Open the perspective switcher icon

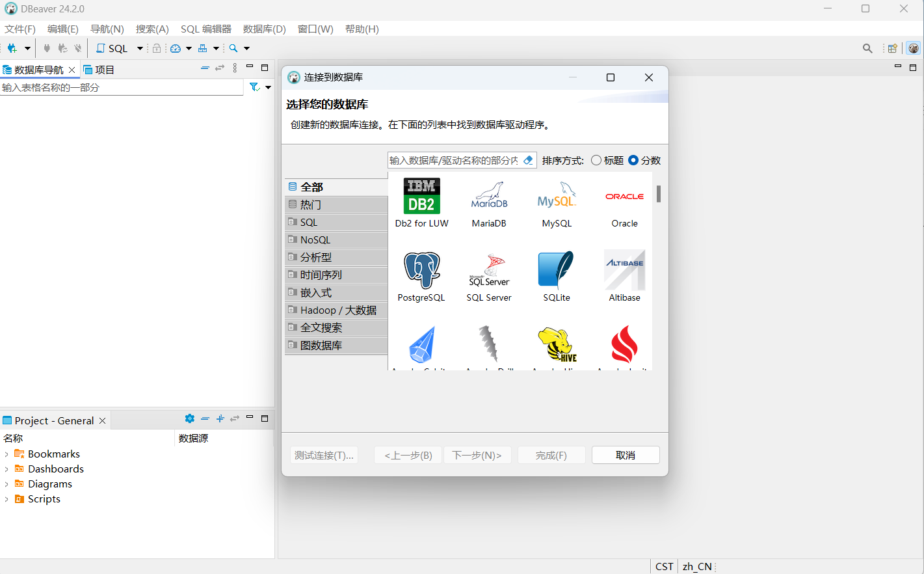click(893, 48)
